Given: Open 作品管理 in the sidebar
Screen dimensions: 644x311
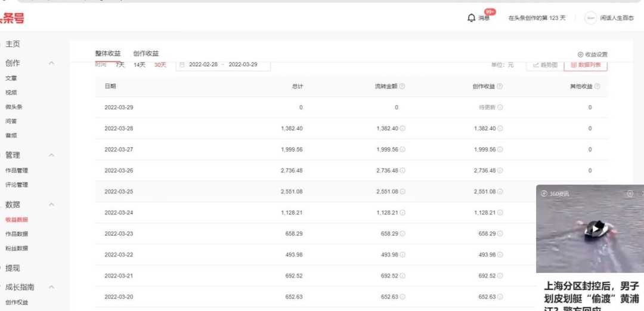Looking at the screenshot, I should pyautogui.click(x=17, y=171).
